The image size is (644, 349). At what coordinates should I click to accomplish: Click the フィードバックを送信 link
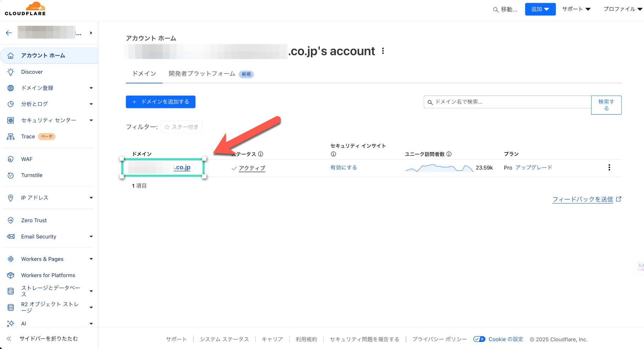[587, 199]
